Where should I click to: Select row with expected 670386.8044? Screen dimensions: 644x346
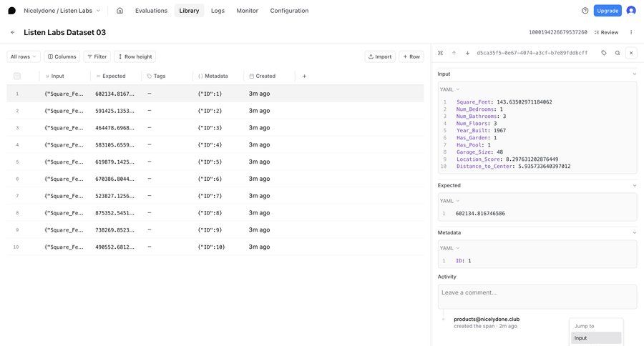[x=215, y=179]
